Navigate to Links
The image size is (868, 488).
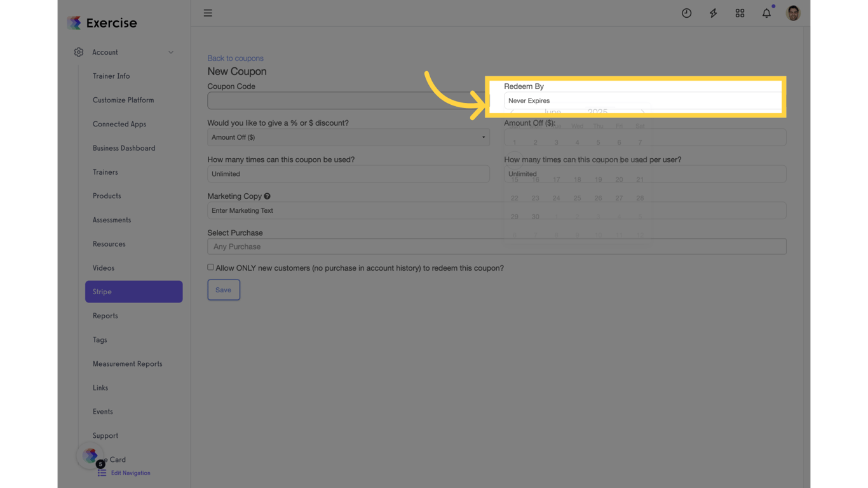click(100, 388)
